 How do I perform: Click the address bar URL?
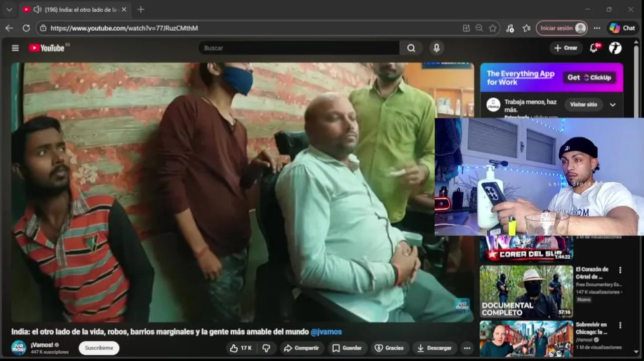(x=124, y=28)
